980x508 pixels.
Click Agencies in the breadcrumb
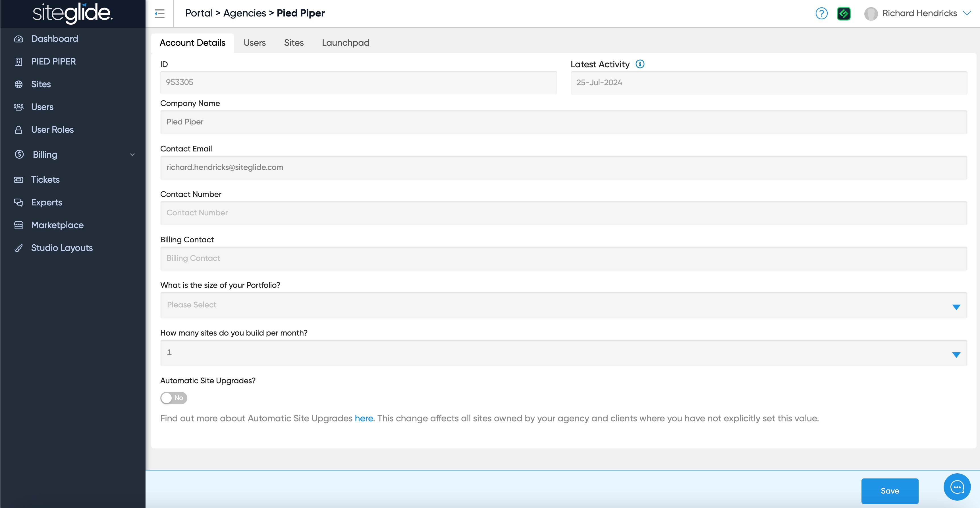(245, 13)
